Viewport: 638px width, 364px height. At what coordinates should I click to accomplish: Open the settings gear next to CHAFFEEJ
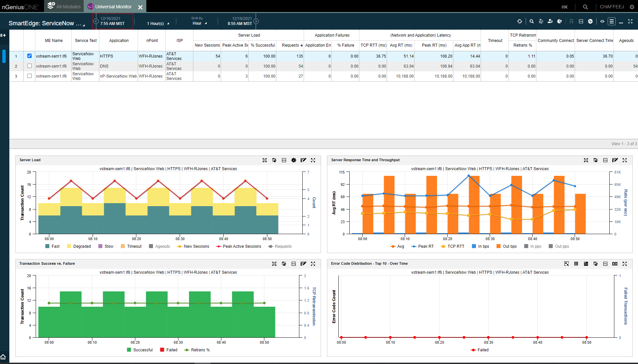click(632, 7)
